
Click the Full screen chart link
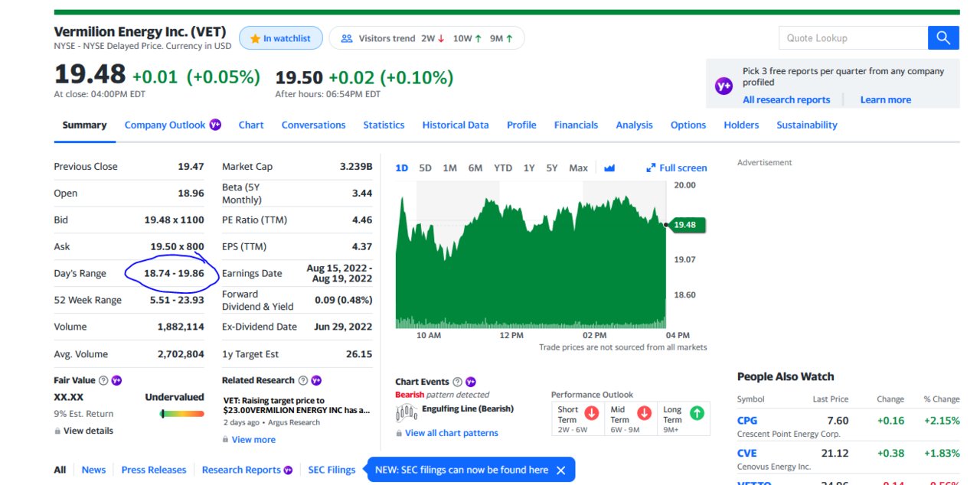[x=683, y=168]
